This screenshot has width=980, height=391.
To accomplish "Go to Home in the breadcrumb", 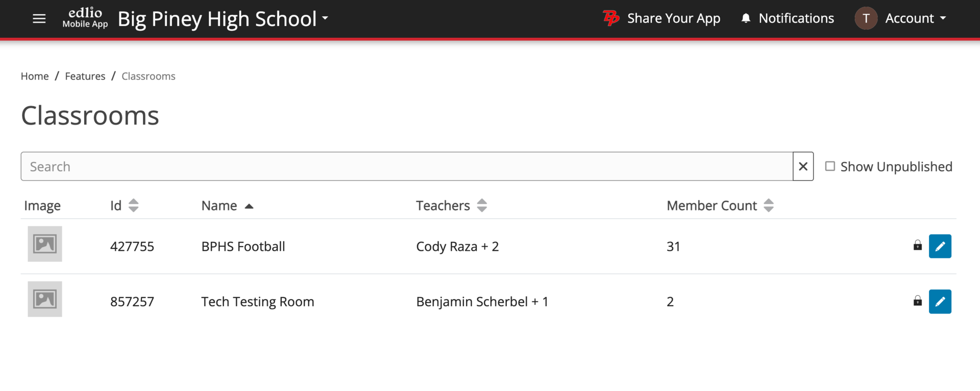I will click(35, 76).
